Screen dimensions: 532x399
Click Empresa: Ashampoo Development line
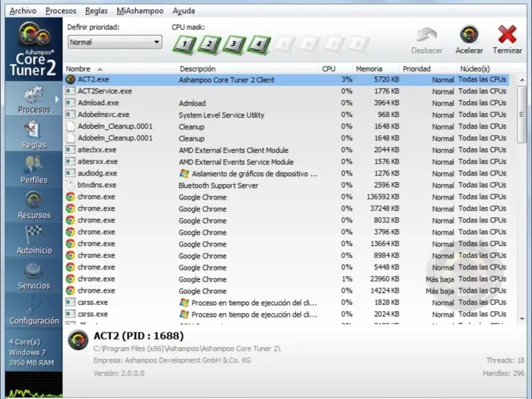pyautogui.click(x=172, y=360)
